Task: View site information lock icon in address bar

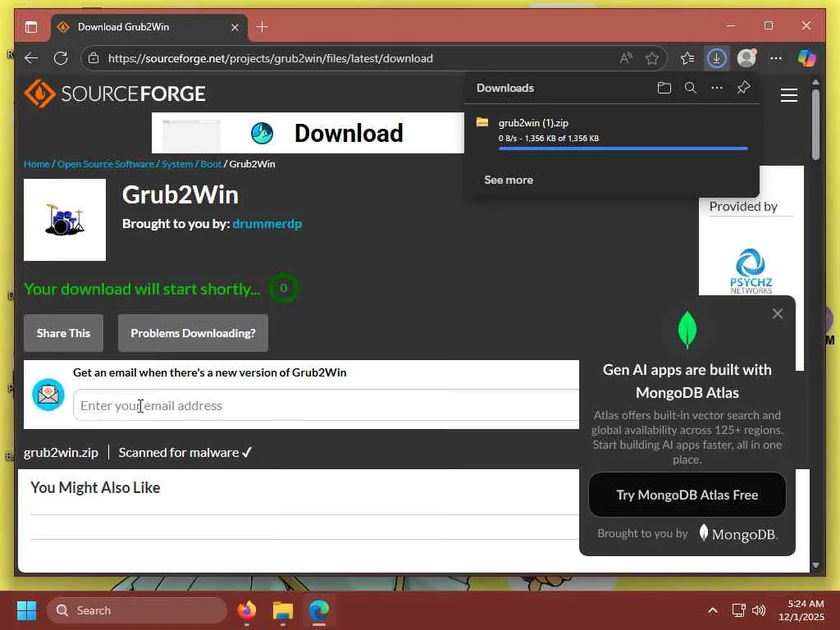Action: (94, 58)
